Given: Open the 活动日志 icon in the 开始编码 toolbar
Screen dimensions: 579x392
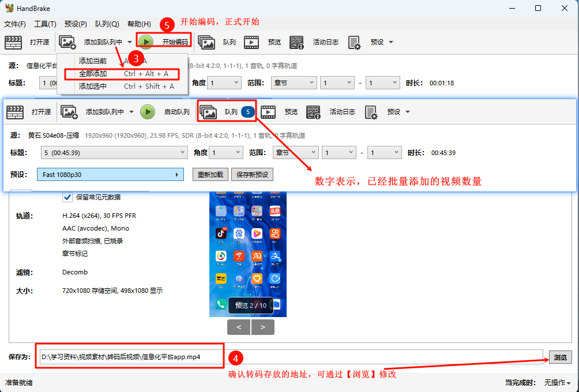Looking at the screenshot, I should (x=296, y=42).
